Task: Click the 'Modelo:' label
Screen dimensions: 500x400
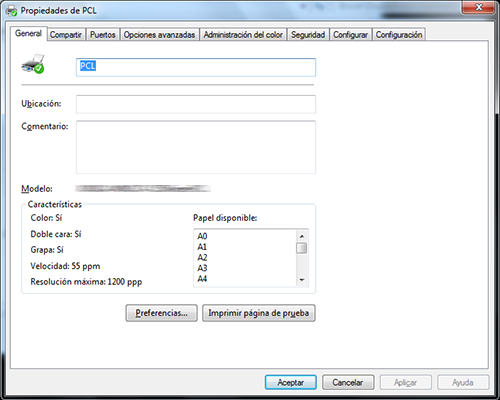Action: [37, 189]
